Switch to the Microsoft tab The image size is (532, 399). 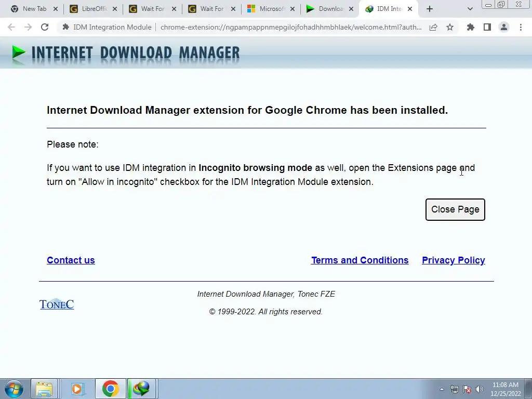coord(271,9)
